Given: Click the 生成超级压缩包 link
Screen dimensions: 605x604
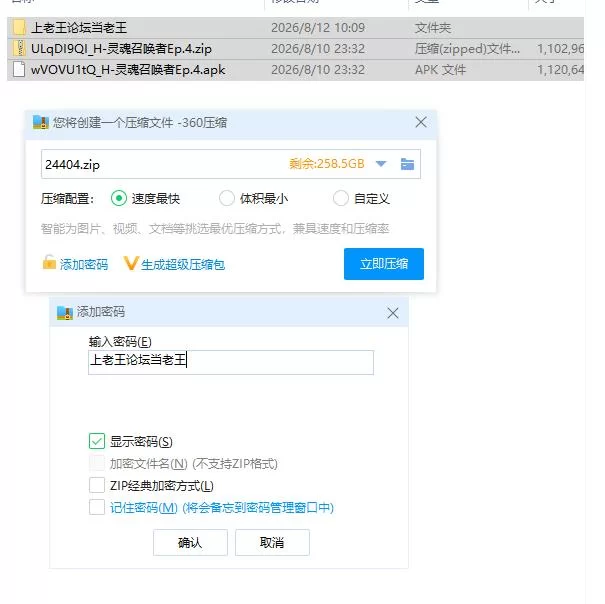Looking at the screenshot, I should [183, 264].
